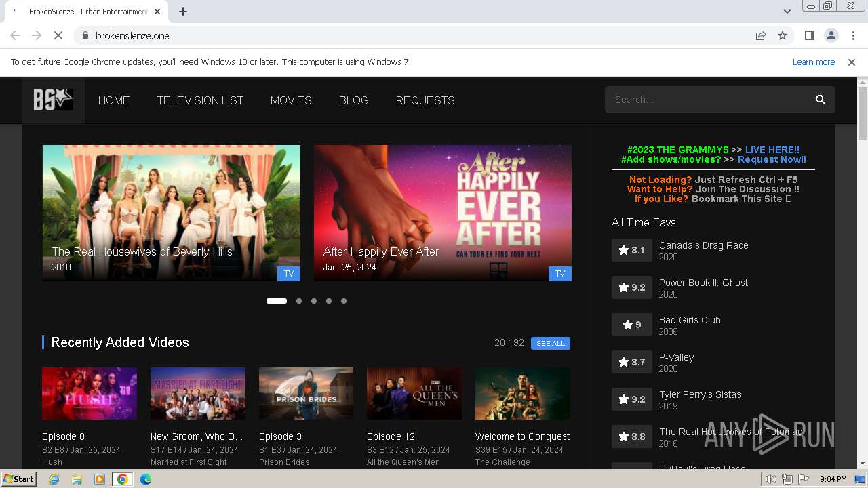The image size is (868, 488).
Task: Click Request Now link
Action: coord(772,159)
